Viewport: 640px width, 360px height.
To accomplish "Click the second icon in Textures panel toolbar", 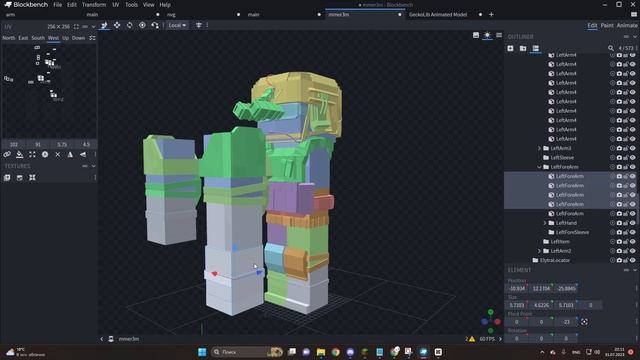I will click(x=20, y=178).
